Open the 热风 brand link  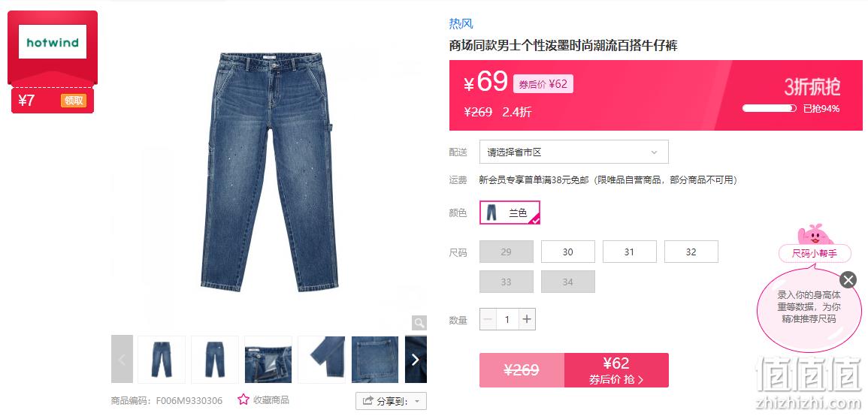point(461,24)
